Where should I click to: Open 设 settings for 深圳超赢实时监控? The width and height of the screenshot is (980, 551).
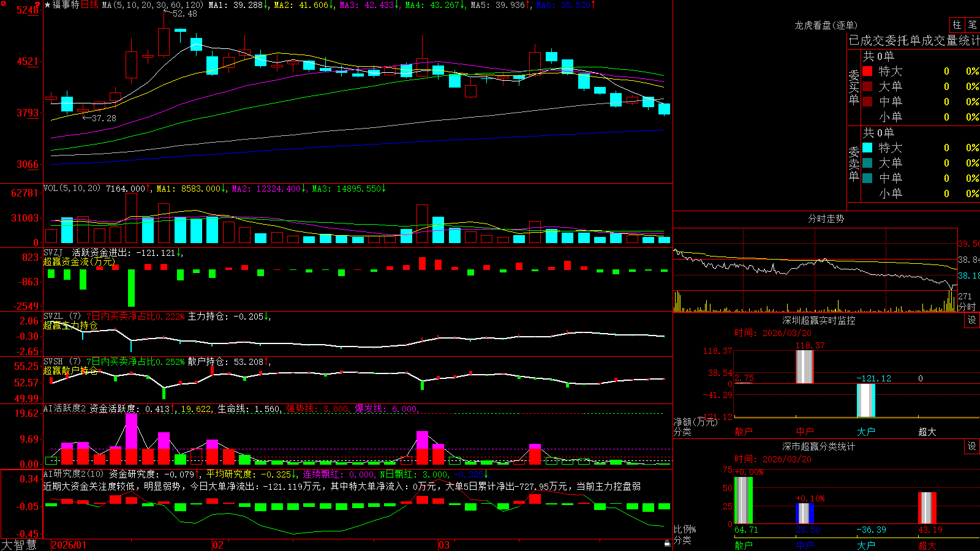972,320
